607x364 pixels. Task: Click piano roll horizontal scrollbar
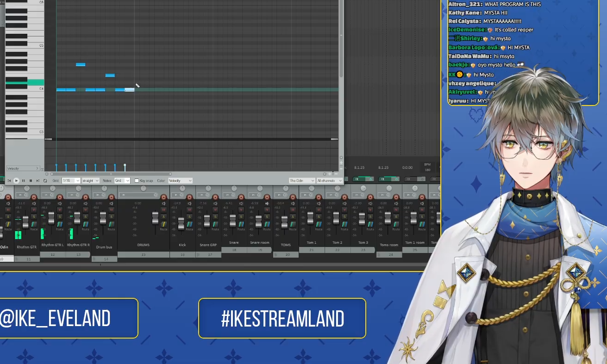110,174
